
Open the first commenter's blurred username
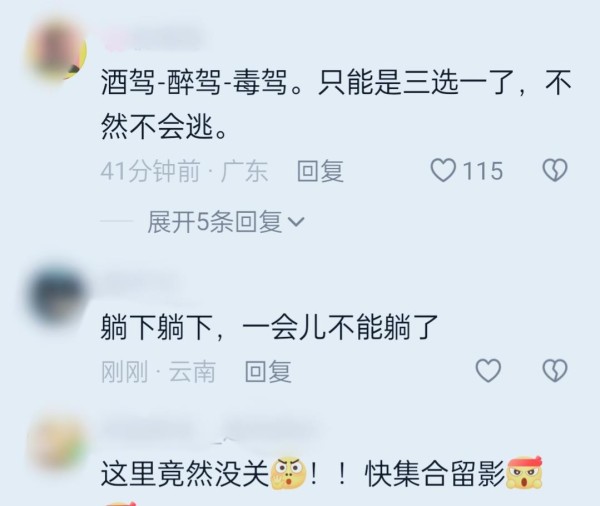[153, 40]
